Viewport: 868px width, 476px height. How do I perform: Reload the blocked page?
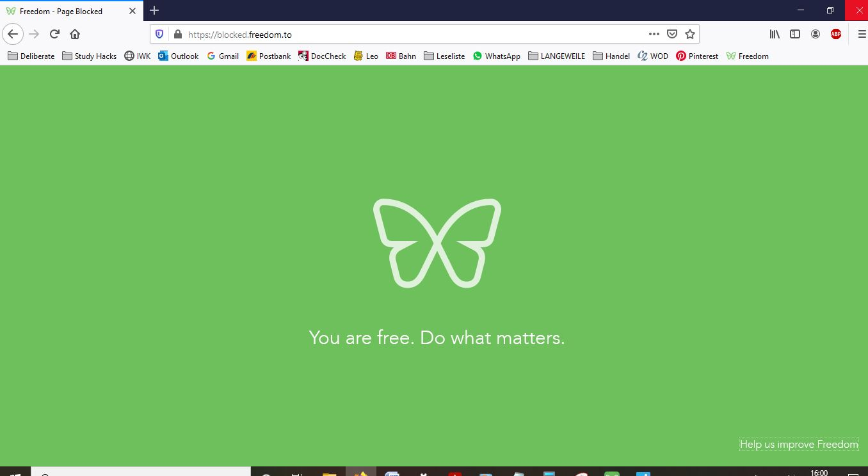(54, 34)
